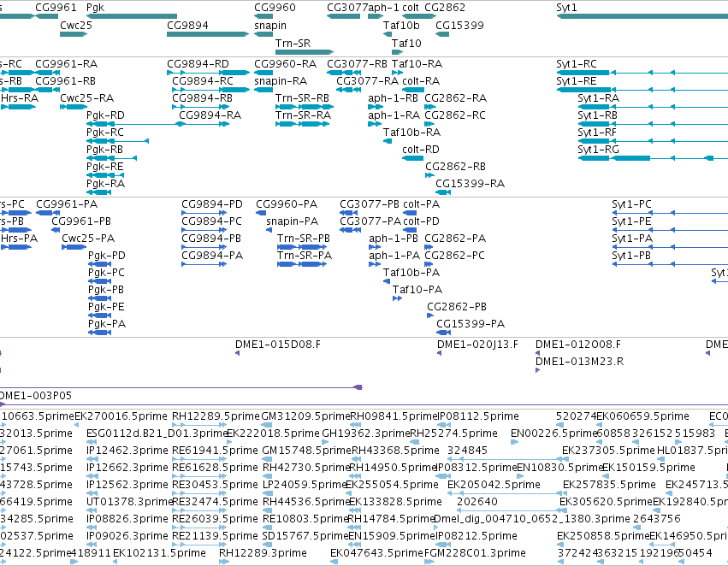Select transcript Taf10-RA
This screenshot has height=566, width=728.
point(417,64)
